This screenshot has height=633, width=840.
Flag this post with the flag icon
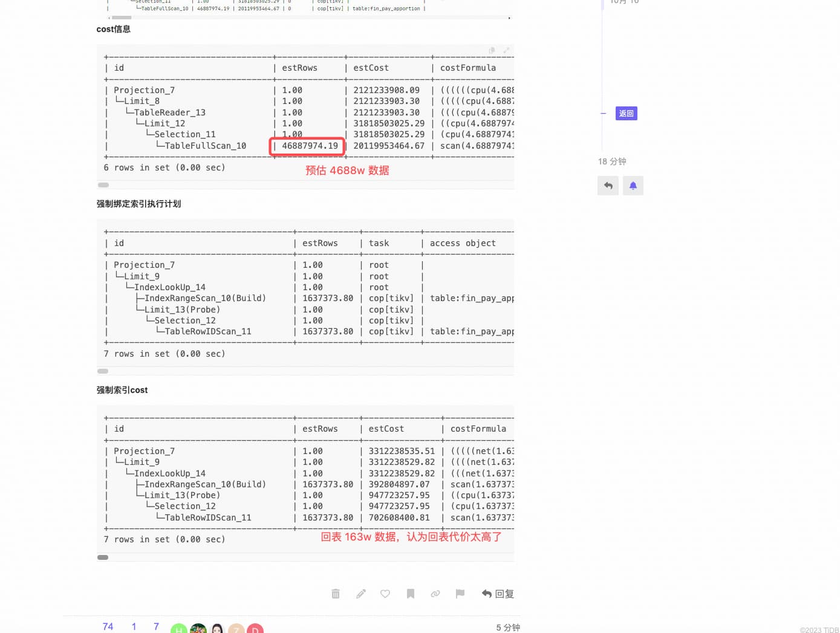pos(460,594)
